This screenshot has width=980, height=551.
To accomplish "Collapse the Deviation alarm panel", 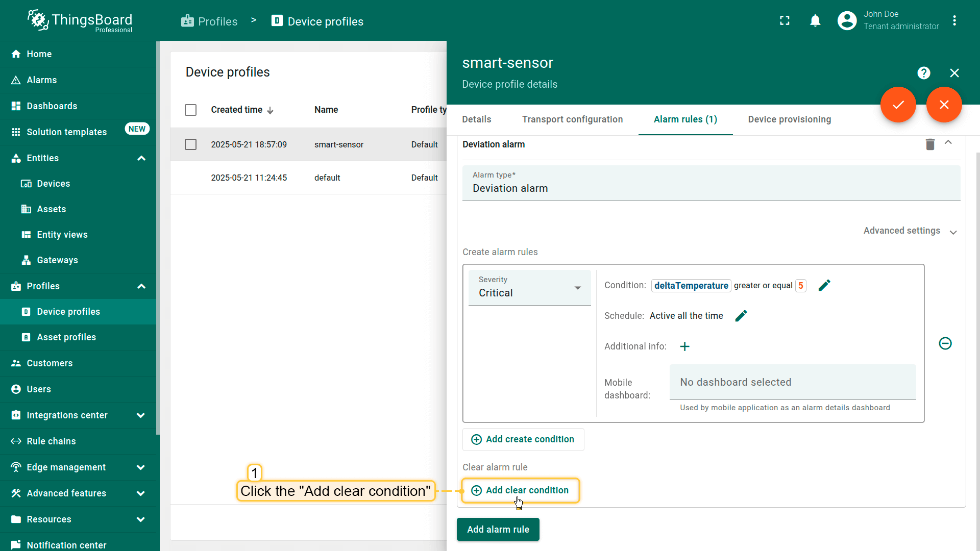I will [948, 143].
